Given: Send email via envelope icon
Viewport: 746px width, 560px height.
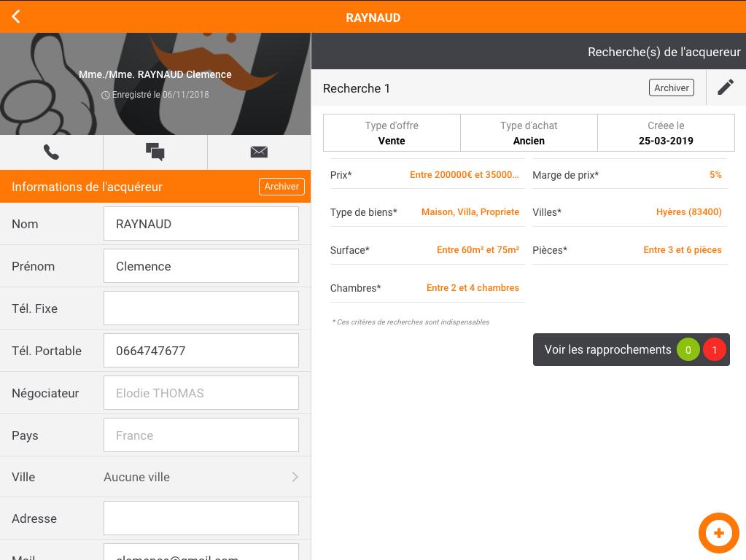Looking at the screenshot, I should (259, 152).
